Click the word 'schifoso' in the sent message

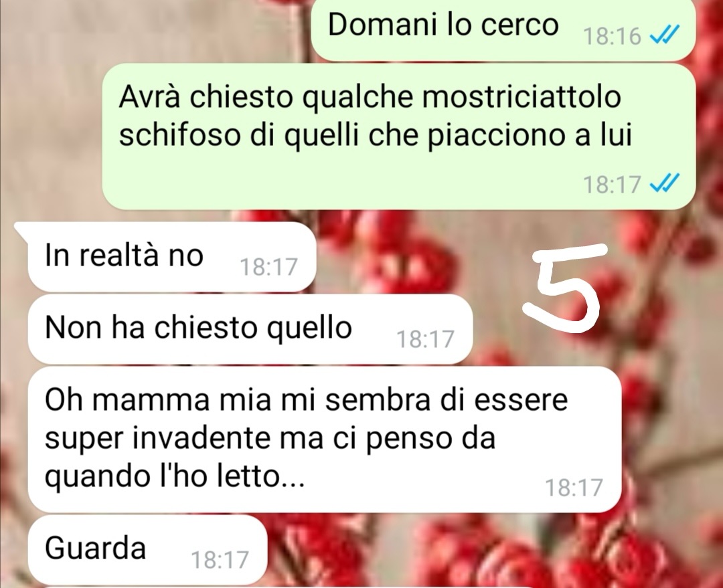pos(180,134)
